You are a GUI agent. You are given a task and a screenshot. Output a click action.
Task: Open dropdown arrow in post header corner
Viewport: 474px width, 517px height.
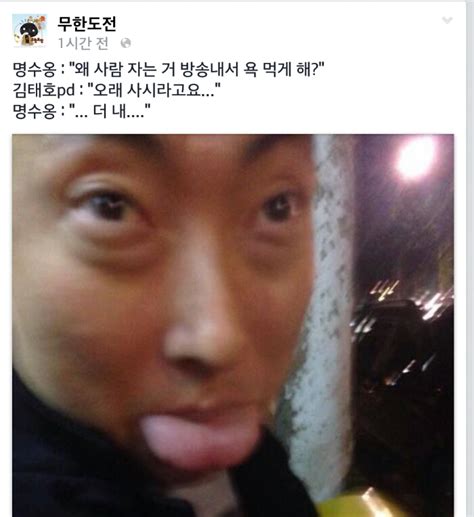point(447,21)
